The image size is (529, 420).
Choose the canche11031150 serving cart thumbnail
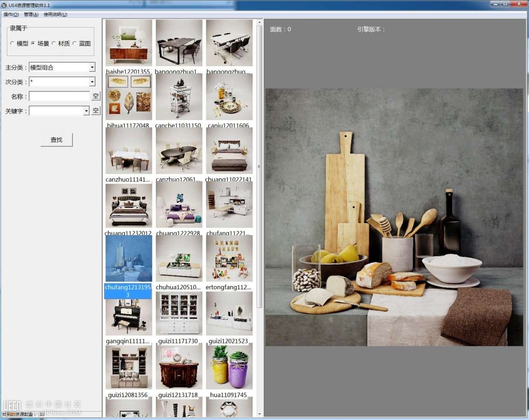click(x=179, y=97)
